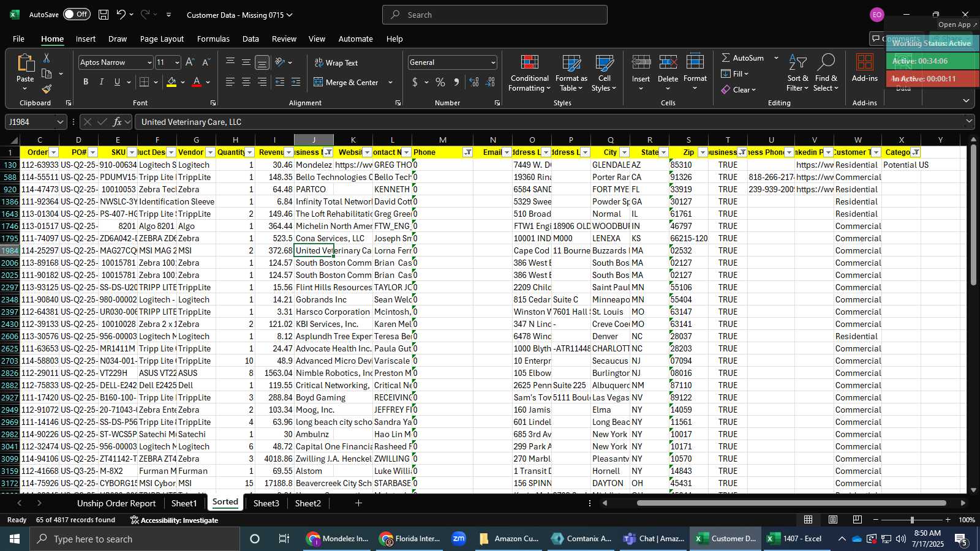Open the font name dropdown
The height and width of the screenshot is (551, 980).
point(149,62)
